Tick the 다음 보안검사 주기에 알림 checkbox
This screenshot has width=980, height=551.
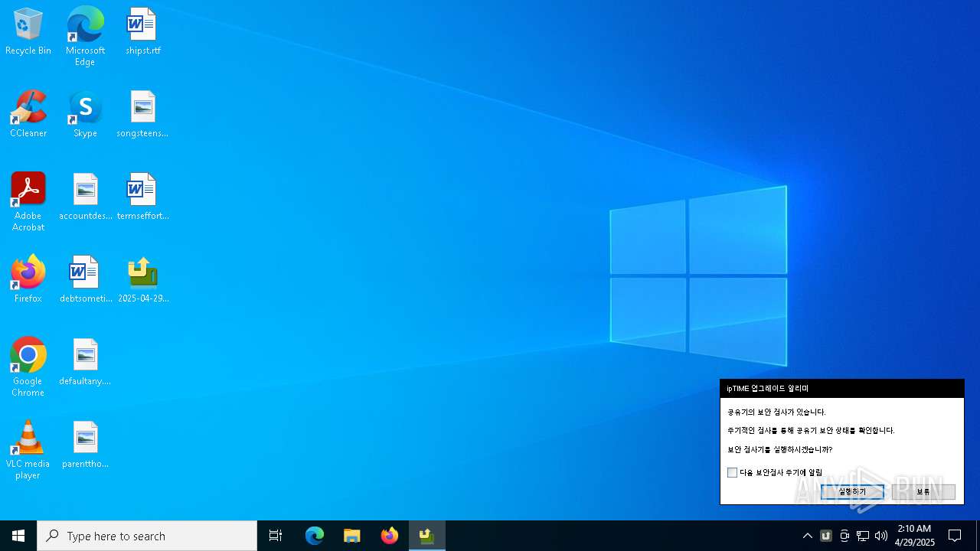pyautogui.click(x=732, y=473)
